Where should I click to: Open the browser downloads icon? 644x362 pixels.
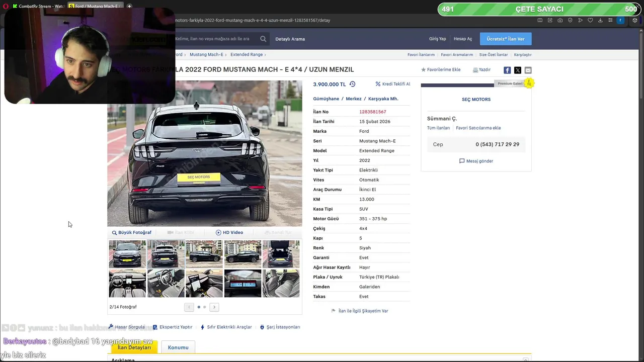pos(600,20)
